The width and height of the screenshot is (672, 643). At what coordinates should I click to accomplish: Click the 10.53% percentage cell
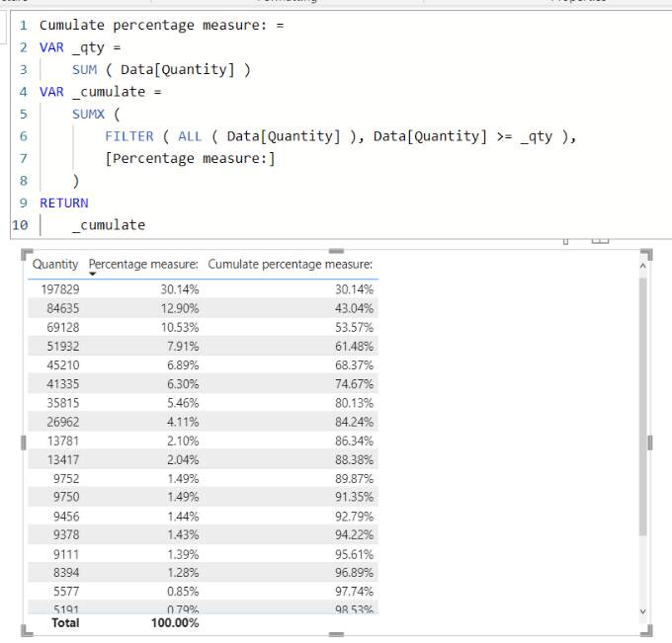tap(180, 327)
